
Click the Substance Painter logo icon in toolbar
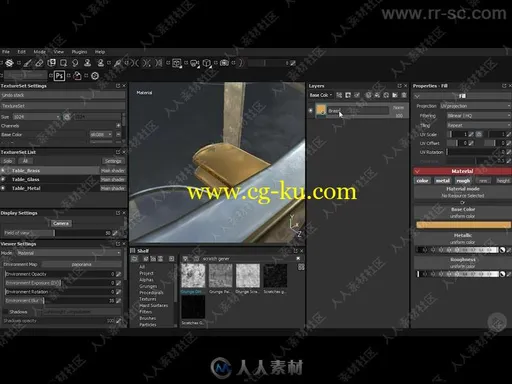click(x=9, y=63)
